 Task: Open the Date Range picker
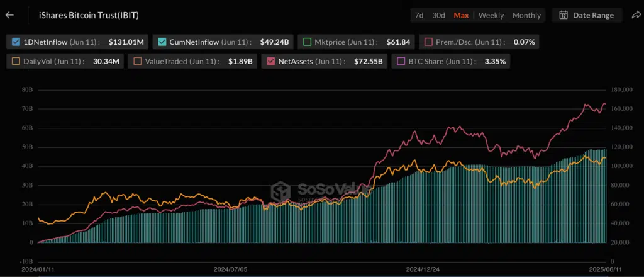tap(587, 15)
